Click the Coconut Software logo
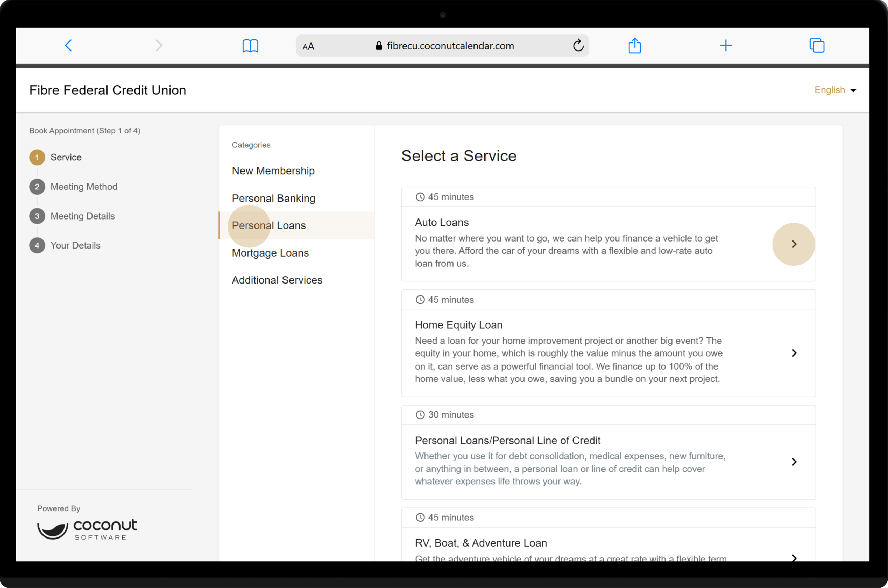The width and height of the screenshot is (888, 588). (x=87, y=529)
